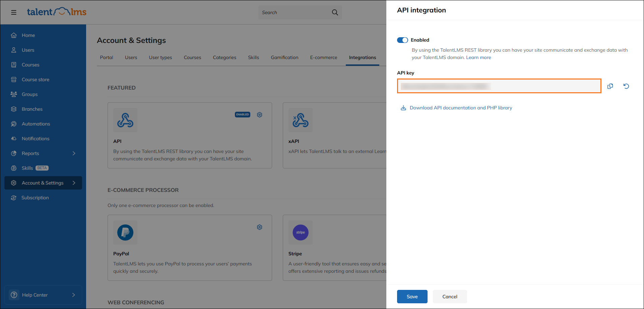Click the Groups icon in sidebar
Viewport: 644px width, 309px height.
(14, 94)
